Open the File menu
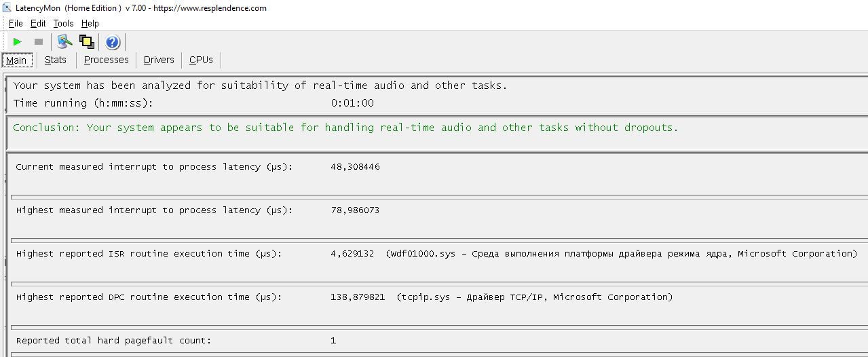 click(16, 24)
